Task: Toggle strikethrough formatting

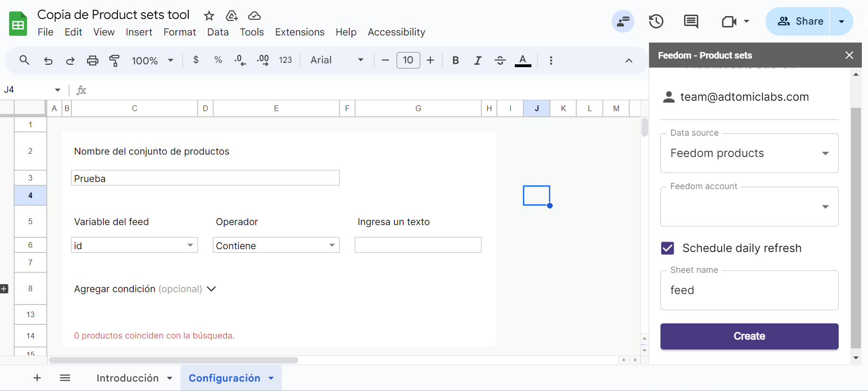Action: point(500,60)
